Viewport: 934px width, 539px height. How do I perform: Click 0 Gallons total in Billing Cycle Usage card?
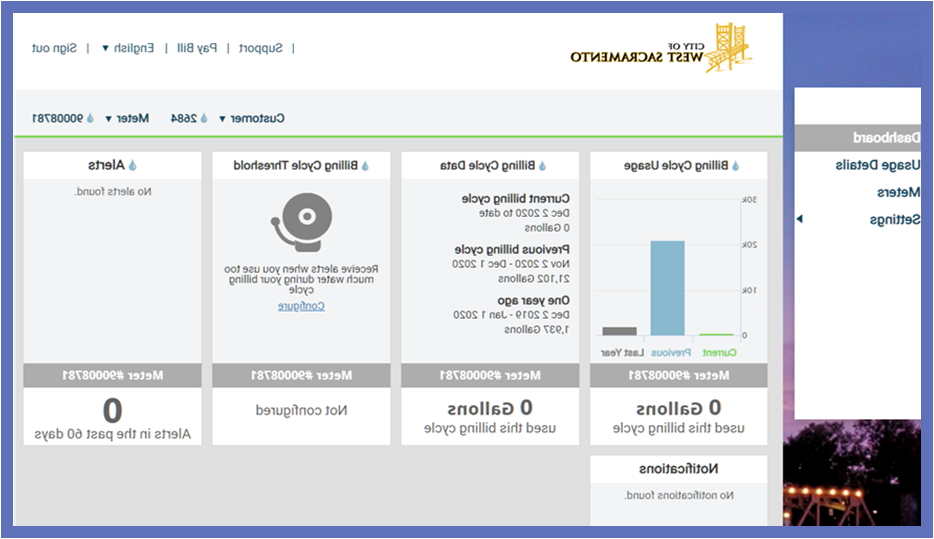679,409
